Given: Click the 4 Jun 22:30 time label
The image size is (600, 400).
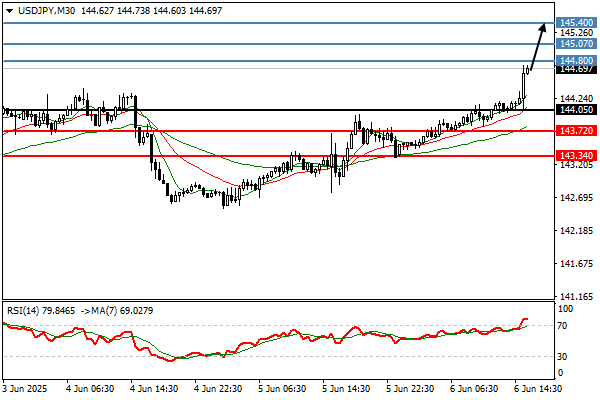Looking at the screenshot, I should click(x=218, y=389).
